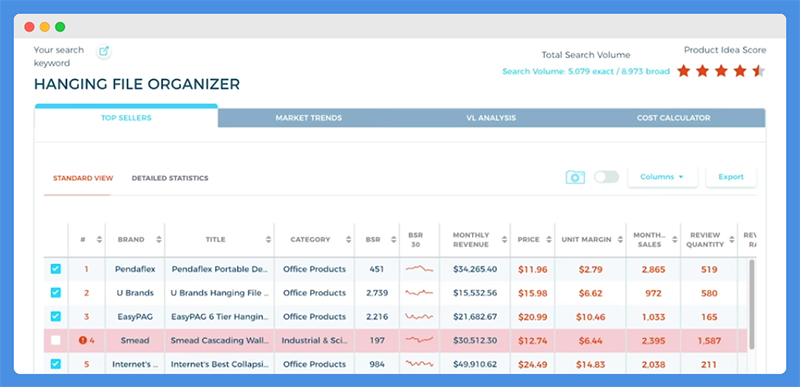The height and width of the screenshot is (387, 800).
Task: Click the table vertical scrollbar
Action: [751, 304]
